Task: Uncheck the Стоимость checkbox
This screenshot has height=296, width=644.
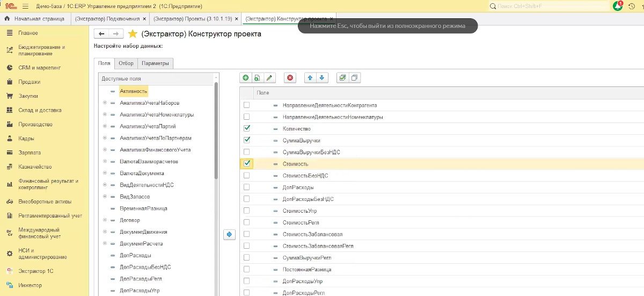Action: coord(247,163)
